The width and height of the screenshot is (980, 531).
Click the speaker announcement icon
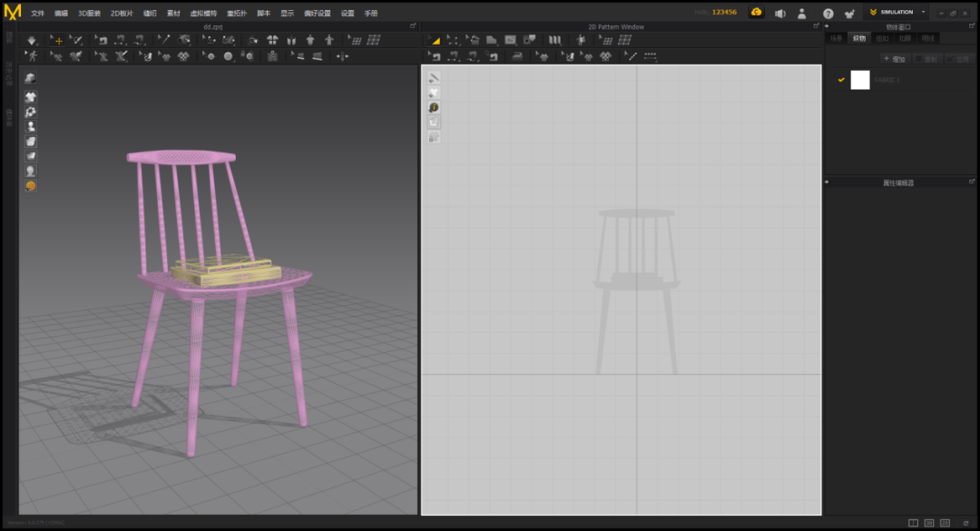(779, 14)
